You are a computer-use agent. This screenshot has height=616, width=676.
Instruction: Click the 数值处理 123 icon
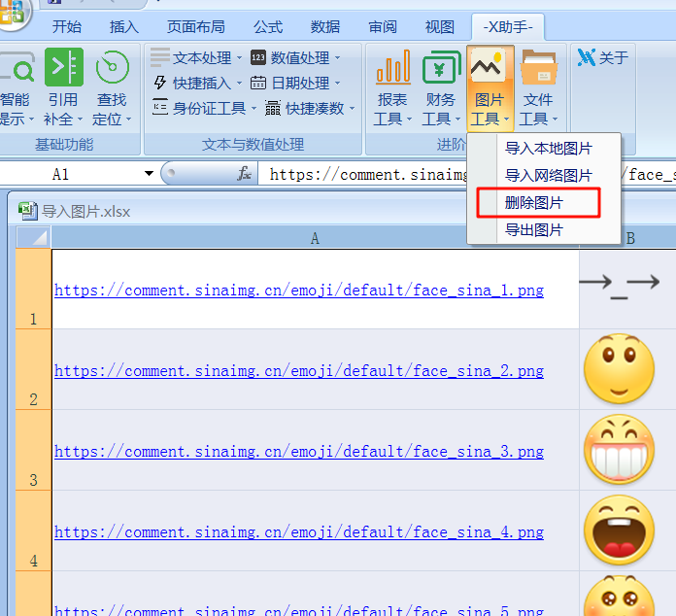tap(257, 57)
